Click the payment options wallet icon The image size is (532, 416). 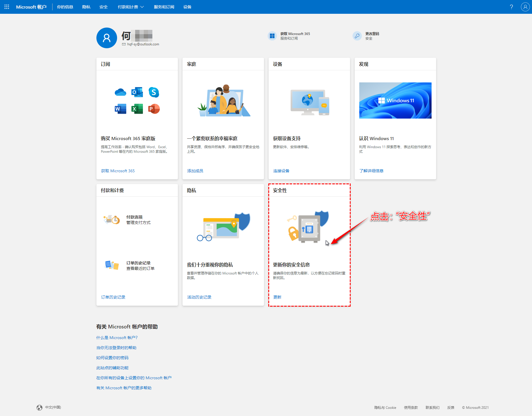112,220
